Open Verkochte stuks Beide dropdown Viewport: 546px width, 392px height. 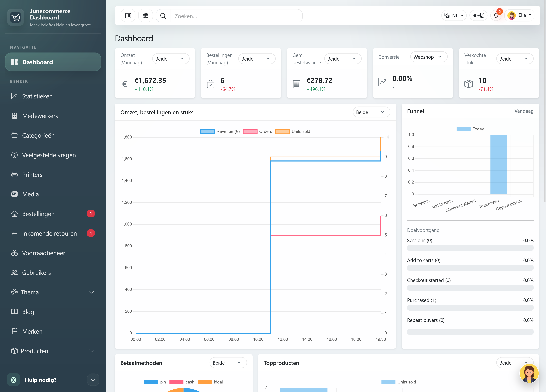pyautogui.click(x=515, y=59)
